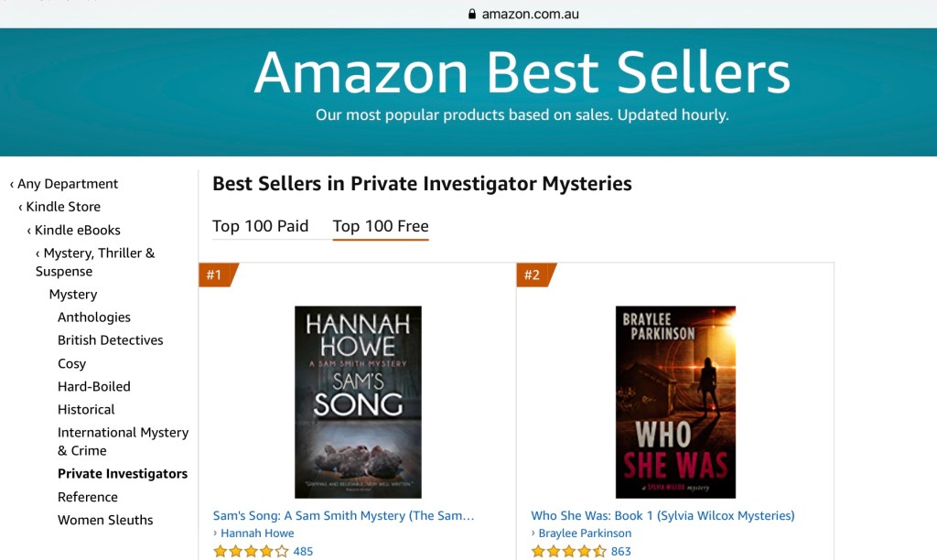The image size is (937, 560).
Task: View author Hannah Howe's page
Action: point(257,533)
